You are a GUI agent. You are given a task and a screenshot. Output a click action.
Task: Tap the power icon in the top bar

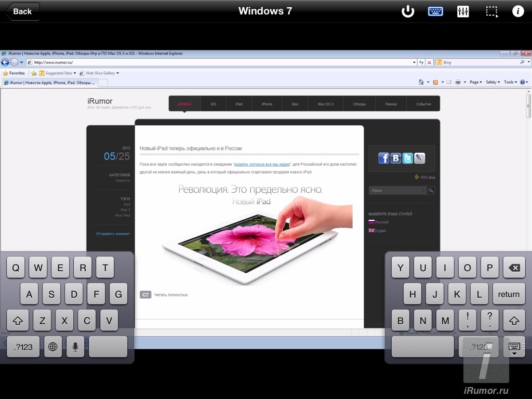point(408,11)
